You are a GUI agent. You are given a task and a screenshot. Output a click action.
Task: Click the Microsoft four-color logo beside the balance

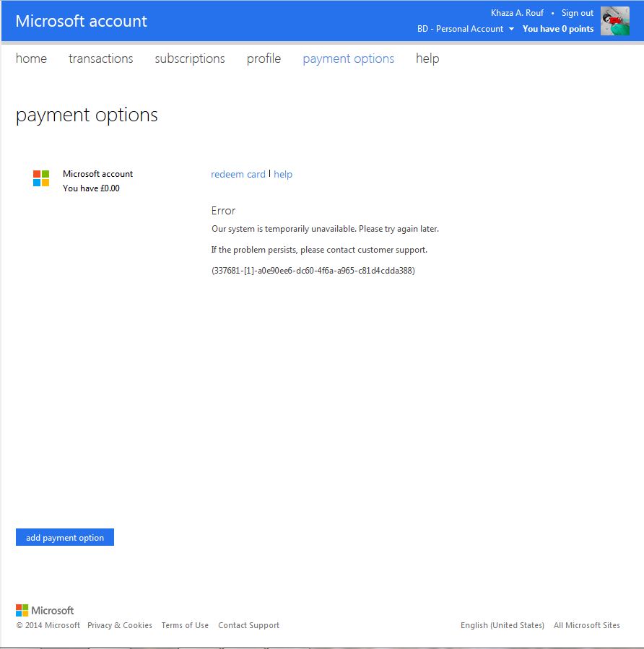pyautogui.click(x=41, y=178)
